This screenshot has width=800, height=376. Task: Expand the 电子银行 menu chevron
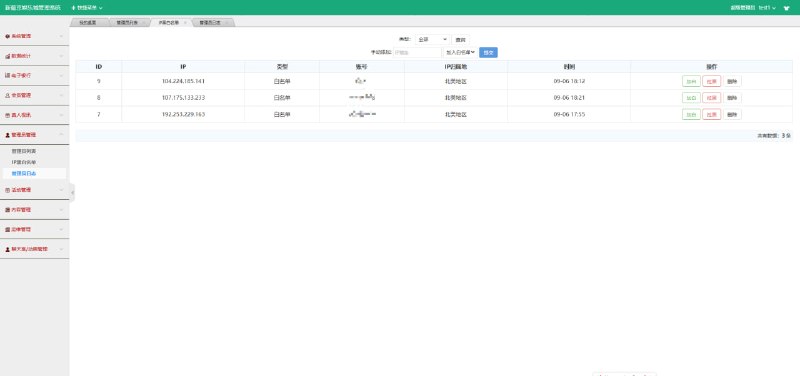tap(61, 76)
